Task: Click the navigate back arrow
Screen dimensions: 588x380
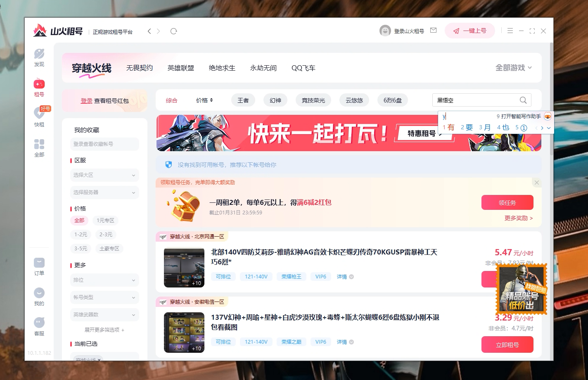Action: tap(149, 31)
